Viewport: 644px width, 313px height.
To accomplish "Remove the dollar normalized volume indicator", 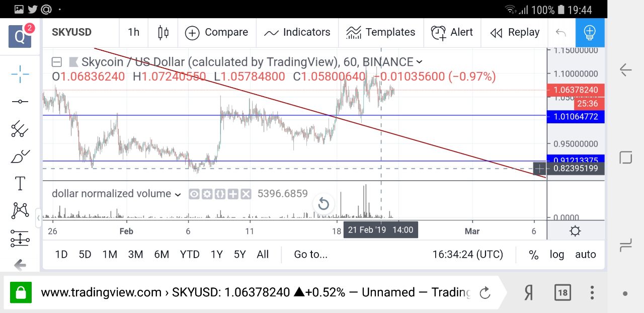I will tap(245, 194).
